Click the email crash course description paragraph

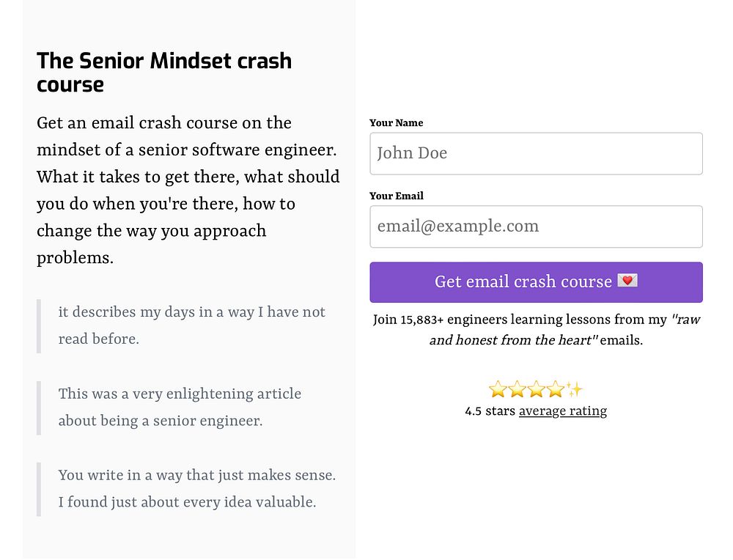coord(188,190)
